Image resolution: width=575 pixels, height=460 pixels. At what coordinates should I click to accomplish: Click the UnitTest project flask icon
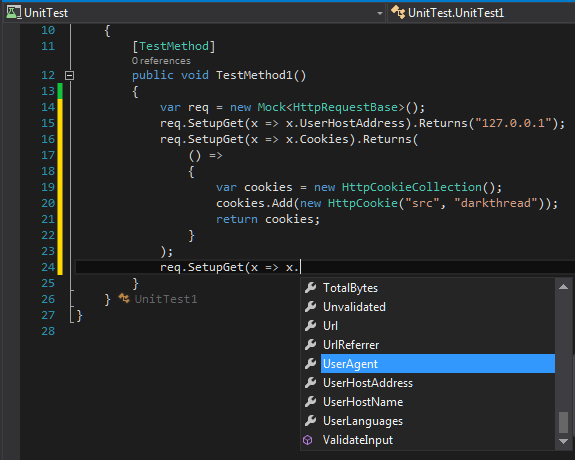[14, 12]
